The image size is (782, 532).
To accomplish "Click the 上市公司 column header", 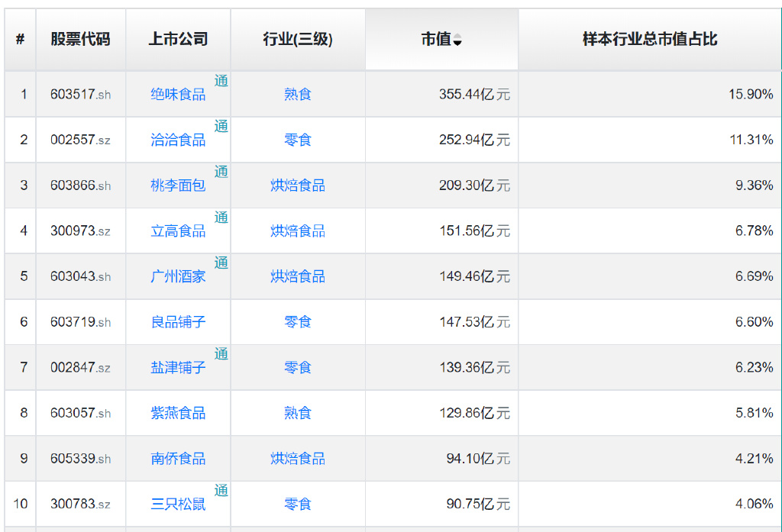I will click(178, 39).
